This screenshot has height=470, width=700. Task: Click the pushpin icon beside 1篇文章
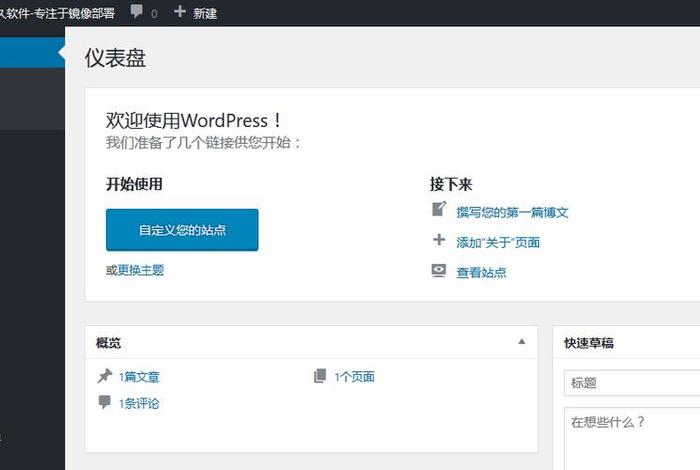tap(104, 376)
